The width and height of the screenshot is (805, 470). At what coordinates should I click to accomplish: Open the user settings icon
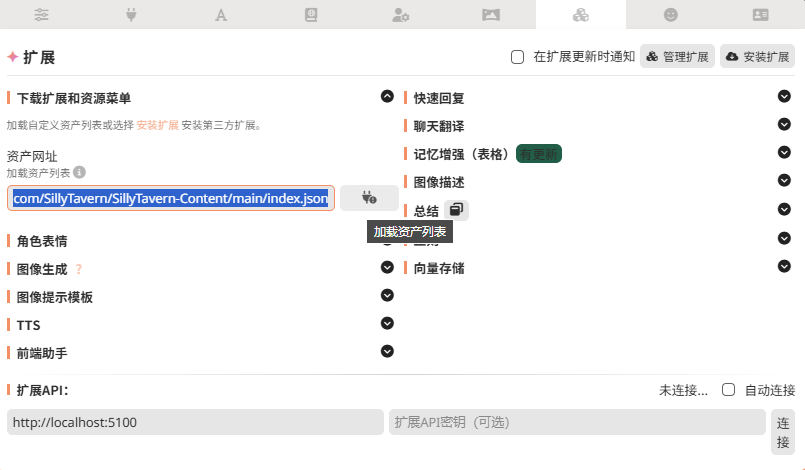pyautogui.click(x=400, y=15)
